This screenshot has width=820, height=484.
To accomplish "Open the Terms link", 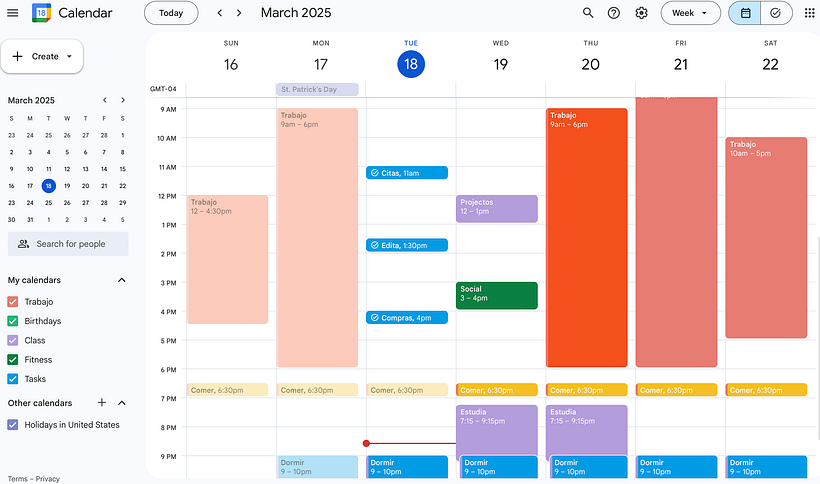I will click(x=17, y=479).
